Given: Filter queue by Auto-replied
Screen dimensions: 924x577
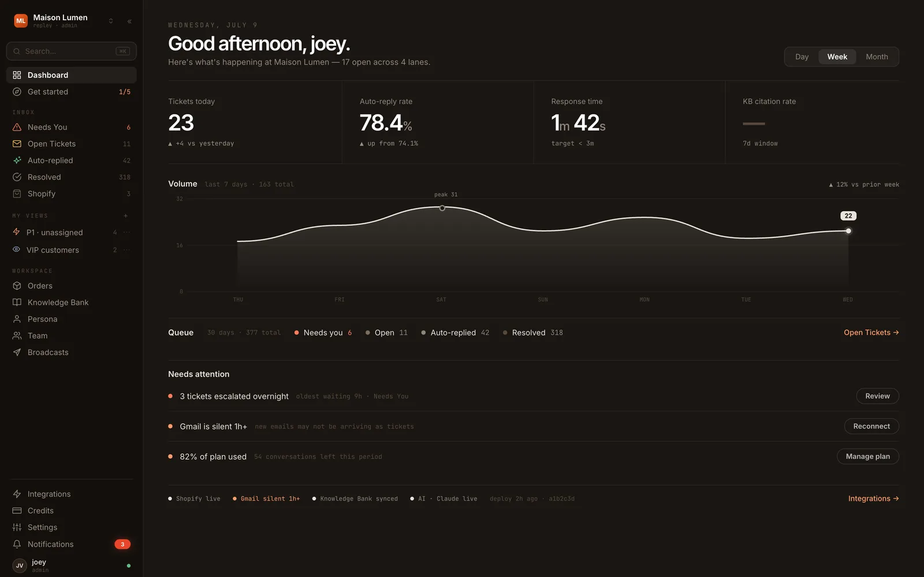Looking at the screenshot, I should [x=455, y=333].
